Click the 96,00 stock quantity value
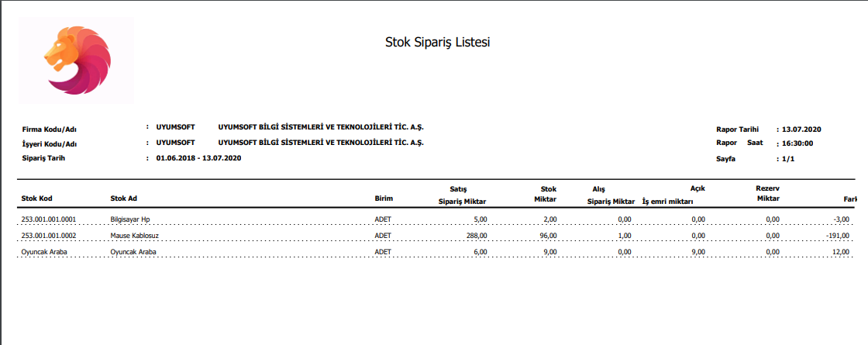The width and height of the screenshot is (868, 345). pyautogui.click(x=547, y=235)
